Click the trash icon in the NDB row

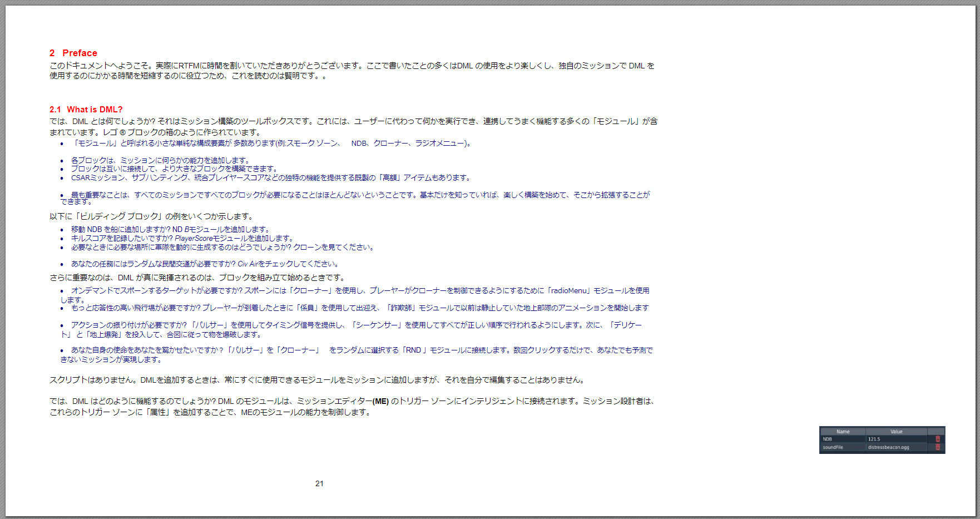937,439
